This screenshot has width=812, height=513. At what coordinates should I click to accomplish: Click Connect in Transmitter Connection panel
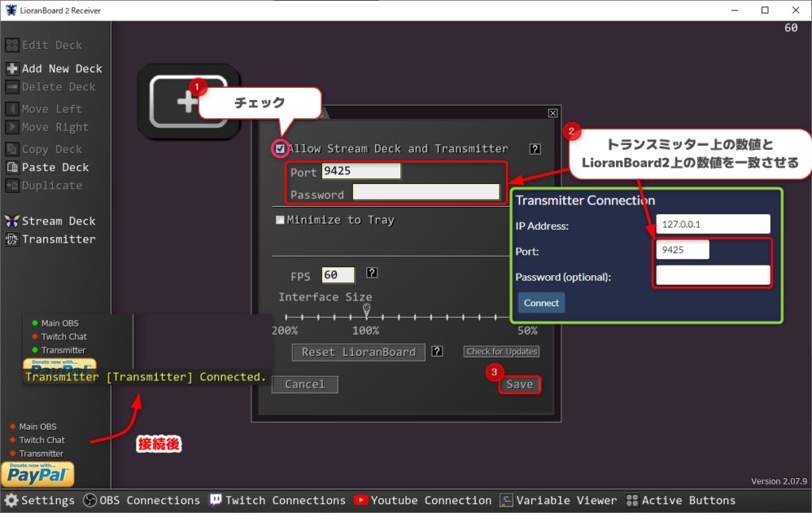pos(541,303)
